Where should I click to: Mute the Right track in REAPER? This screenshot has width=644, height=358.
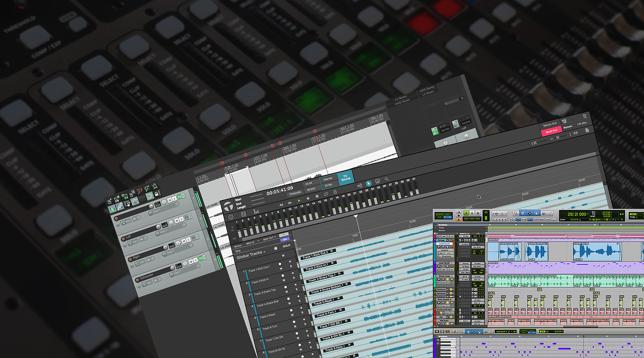184,241
